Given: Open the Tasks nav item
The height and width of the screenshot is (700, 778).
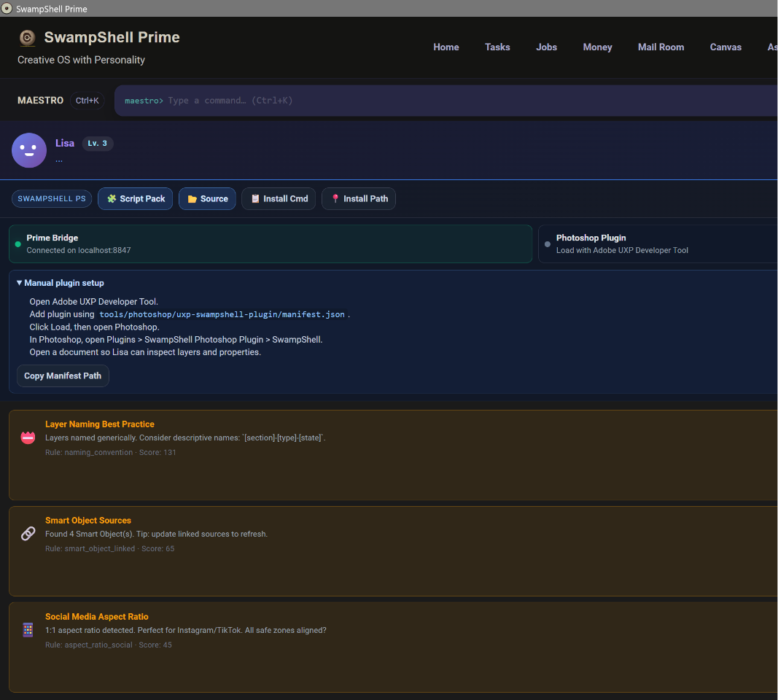Looking at the screenshot, I should click(497, 47).
